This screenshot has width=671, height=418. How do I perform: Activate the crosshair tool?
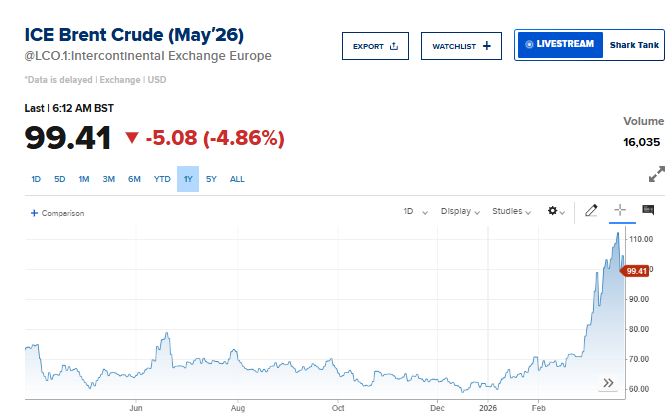tap(620, 210)
